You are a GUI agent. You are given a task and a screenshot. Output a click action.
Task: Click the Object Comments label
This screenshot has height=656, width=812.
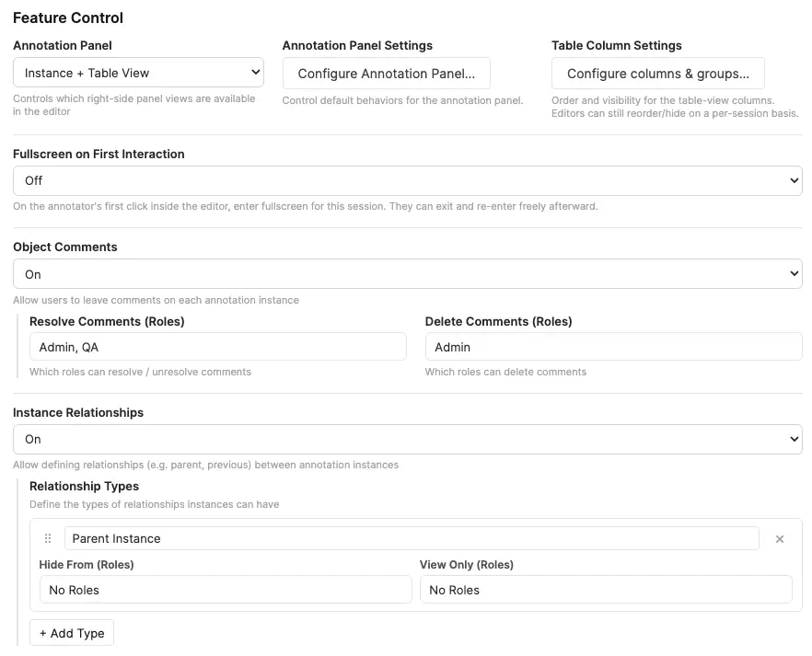point(65,247)
